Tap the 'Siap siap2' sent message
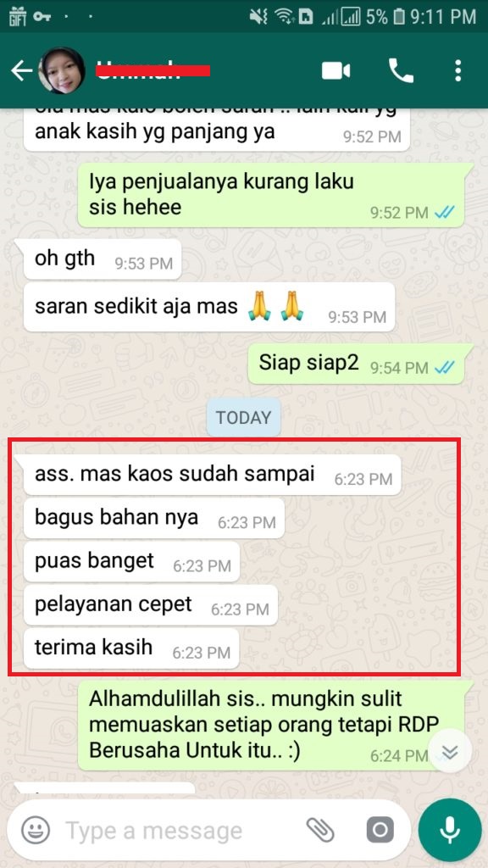The height and width of the screenshot is (868, 488). click(360, 364)
